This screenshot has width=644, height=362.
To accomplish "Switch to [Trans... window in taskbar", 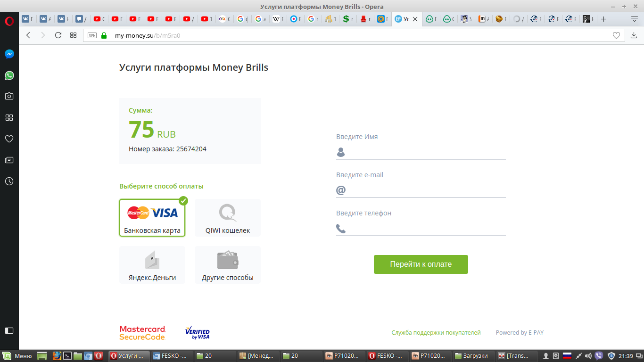I will 517,356.
